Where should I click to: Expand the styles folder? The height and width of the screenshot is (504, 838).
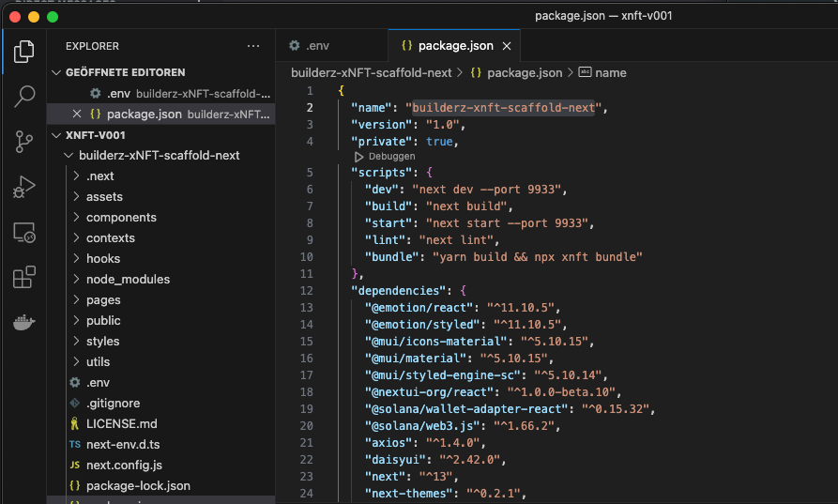(76, 341)
